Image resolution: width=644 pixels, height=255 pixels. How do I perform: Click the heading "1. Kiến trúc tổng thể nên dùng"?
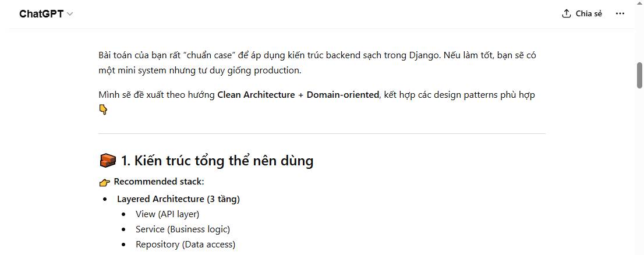217,161
